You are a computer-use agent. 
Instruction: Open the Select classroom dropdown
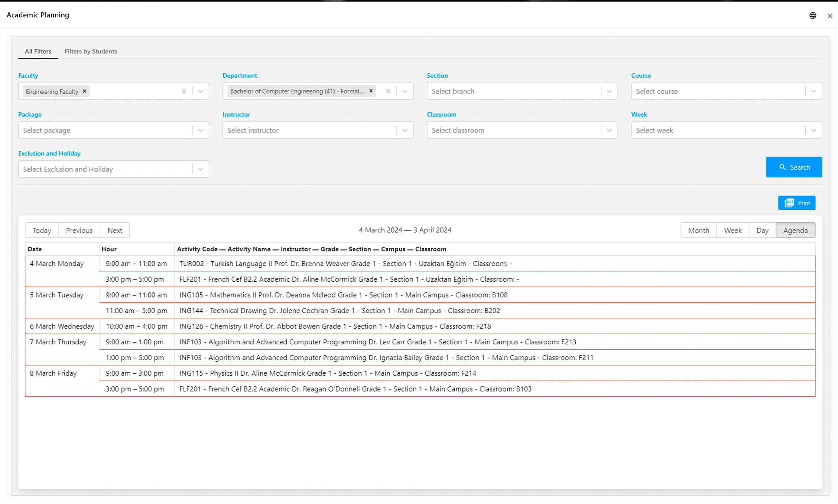click(x=609, y=130)
